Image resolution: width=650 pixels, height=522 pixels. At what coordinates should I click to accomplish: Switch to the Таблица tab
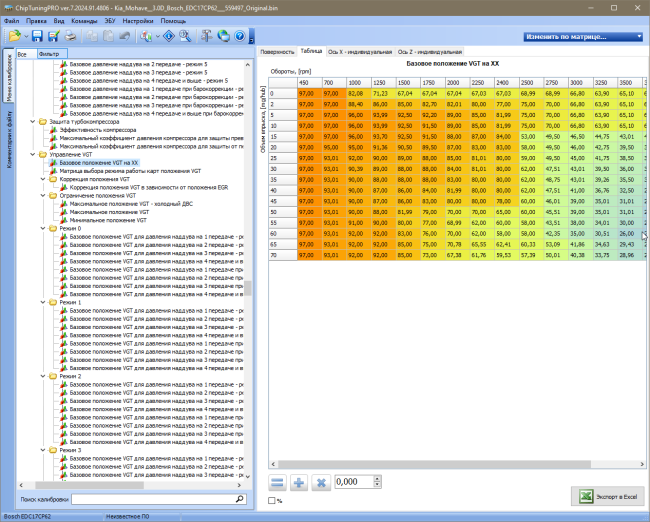pyautogui.click(x=311, y=51)
